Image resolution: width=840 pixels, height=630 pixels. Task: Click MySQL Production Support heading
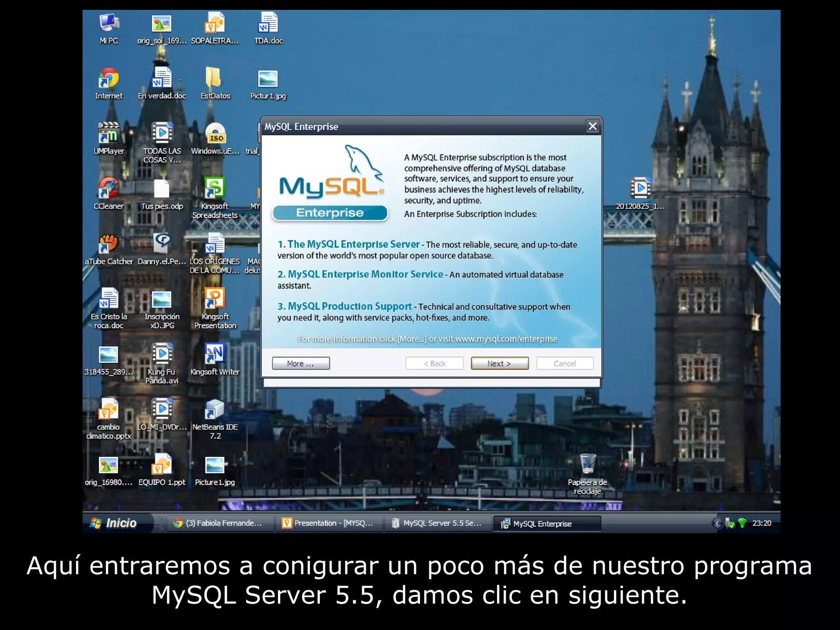(345, 306)
